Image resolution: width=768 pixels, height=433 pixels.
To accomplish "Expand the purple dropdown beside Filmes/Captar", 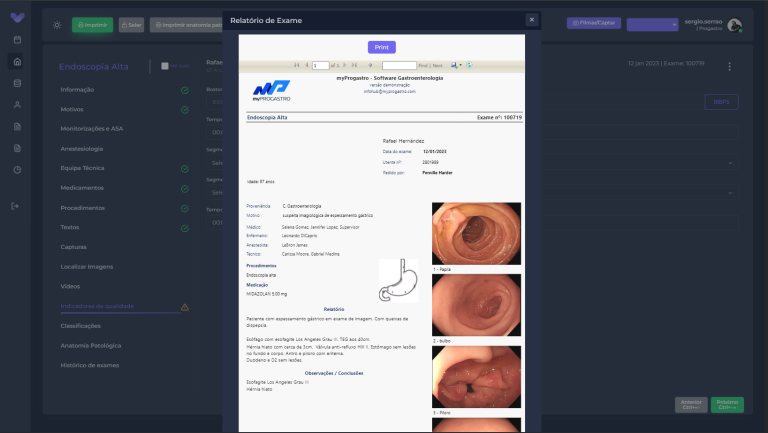I will tap(652, 24).
